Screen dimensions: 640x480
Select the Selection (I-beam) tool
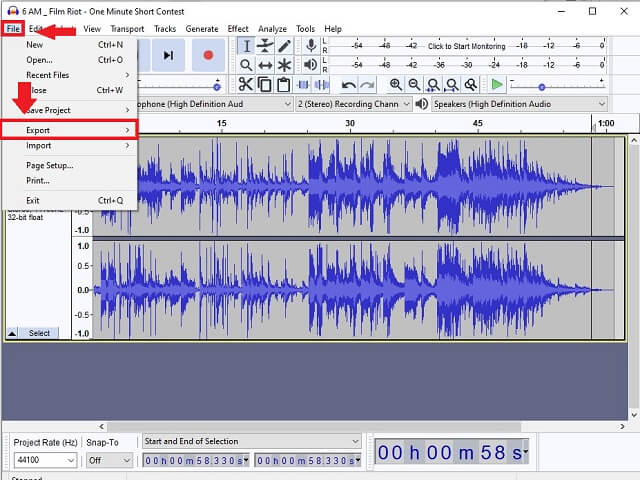tap(246, 46)
